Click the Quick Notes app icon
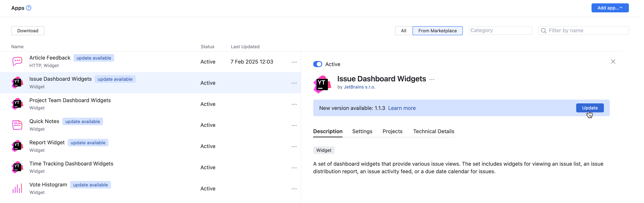Viewport: 644px width, 203px height. coord(17,125)
